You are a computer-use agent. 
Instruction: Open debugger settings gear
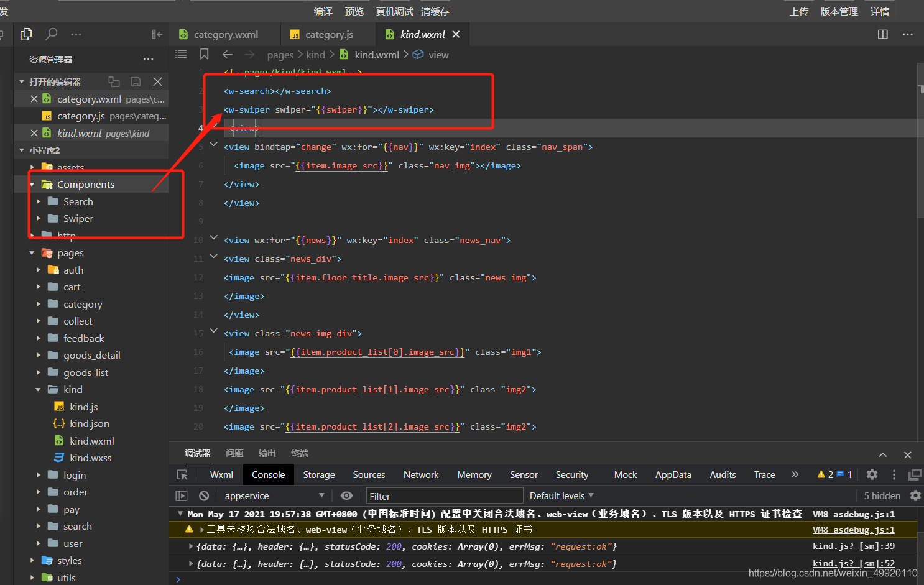pos(872,474)
